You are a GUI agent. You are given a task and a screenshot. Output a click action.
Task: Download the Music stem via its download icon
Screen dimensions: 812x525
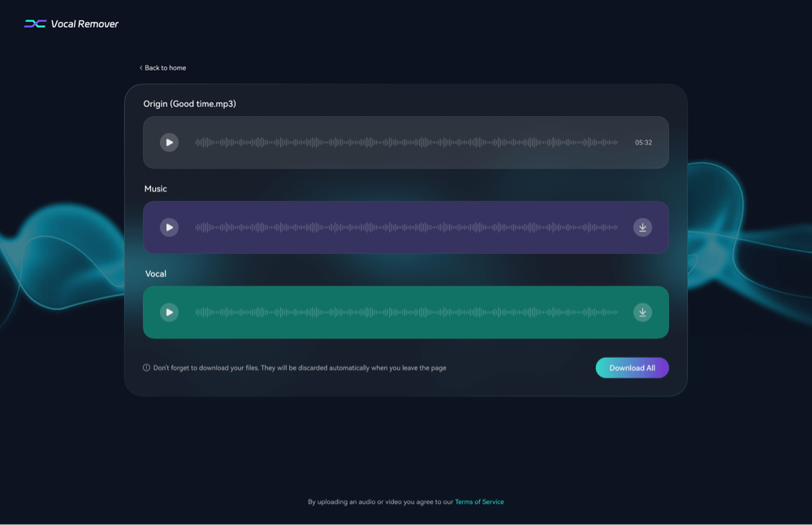point(642,227)
